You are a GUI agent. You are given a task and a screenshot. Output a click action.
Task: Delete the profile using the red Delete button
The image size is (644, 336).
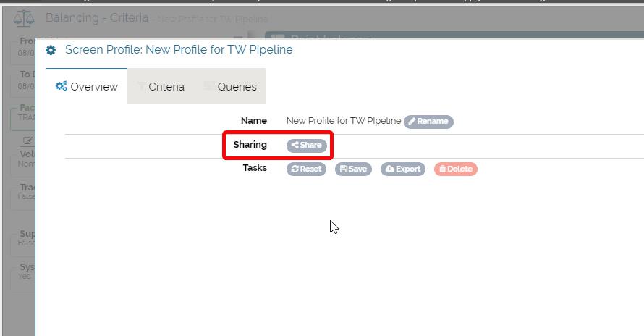coord(455,169)
